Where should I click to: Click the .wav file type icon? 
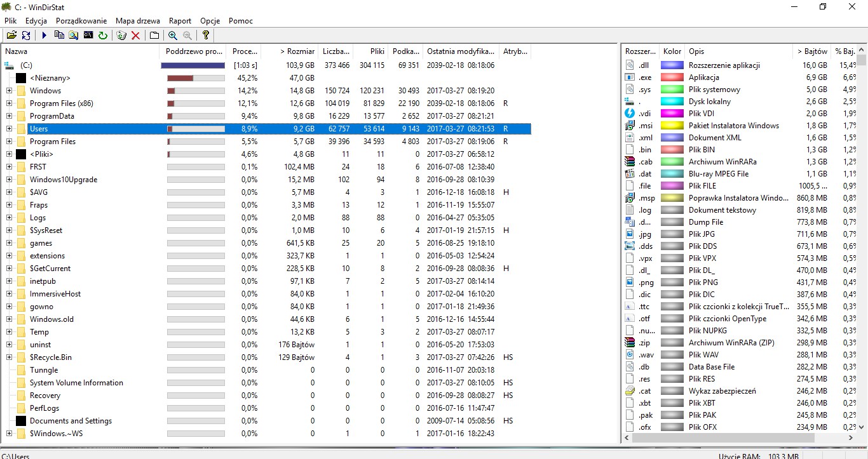(630, 354)
